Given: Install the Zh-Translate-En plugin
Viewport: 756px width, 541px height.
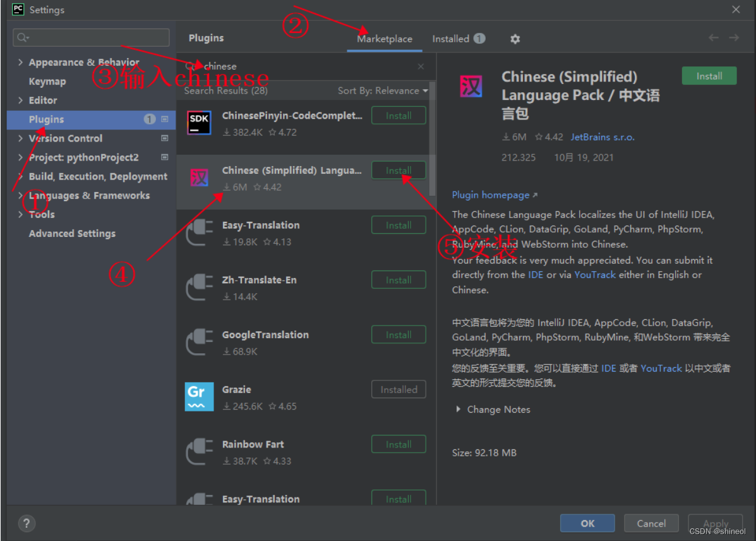Looking at the screenshot, I should (x=399, y=280).
